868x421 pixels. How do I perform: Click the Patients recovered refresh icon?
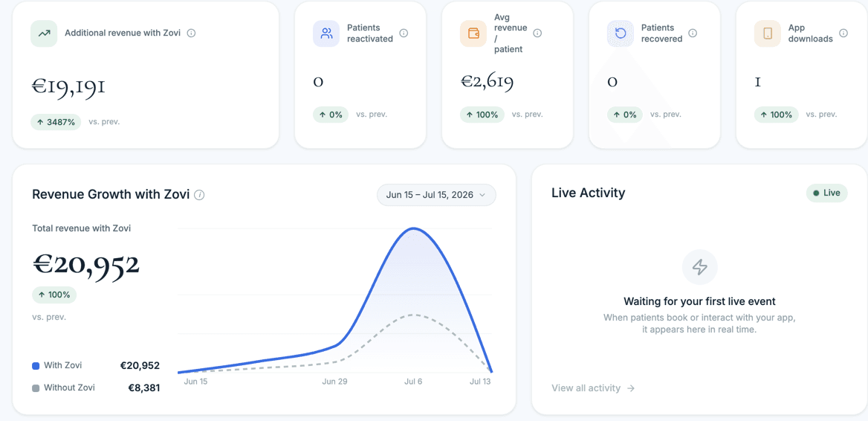coord(621,33)
